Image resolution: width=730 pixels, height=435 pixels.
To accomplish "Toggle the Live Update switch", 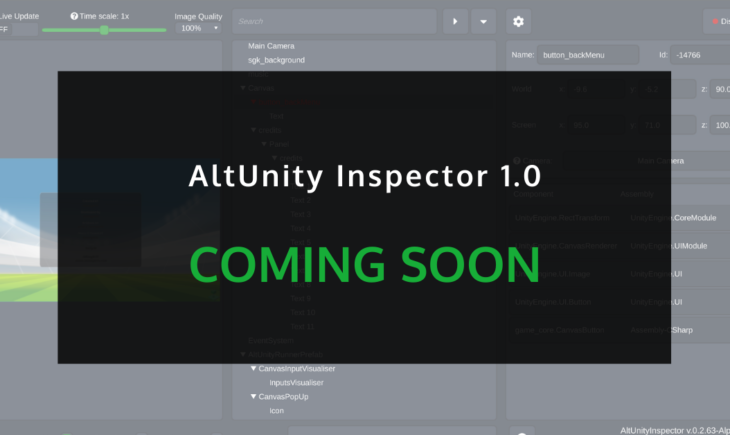I will click(x=19, y=29).
